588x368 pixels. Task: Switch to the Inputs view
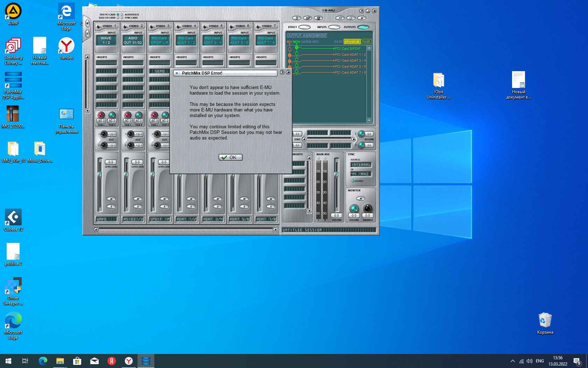pyautogui.click(x=334, y=27)
